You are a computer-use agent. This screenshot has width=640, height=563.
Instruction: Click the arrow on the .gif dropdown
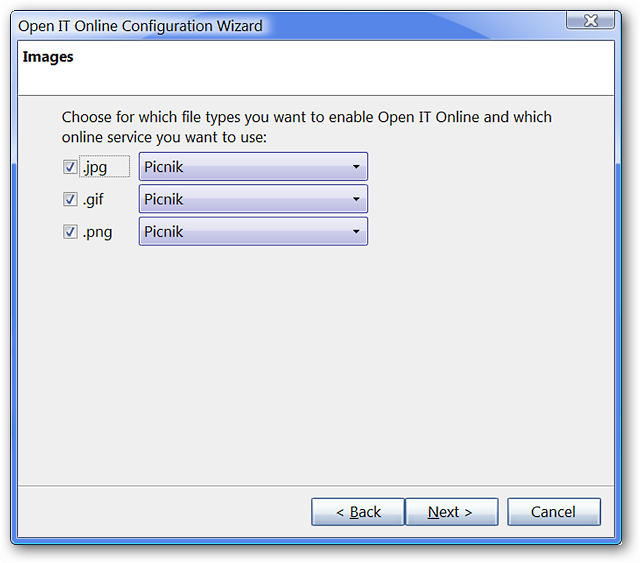point(356,199)
